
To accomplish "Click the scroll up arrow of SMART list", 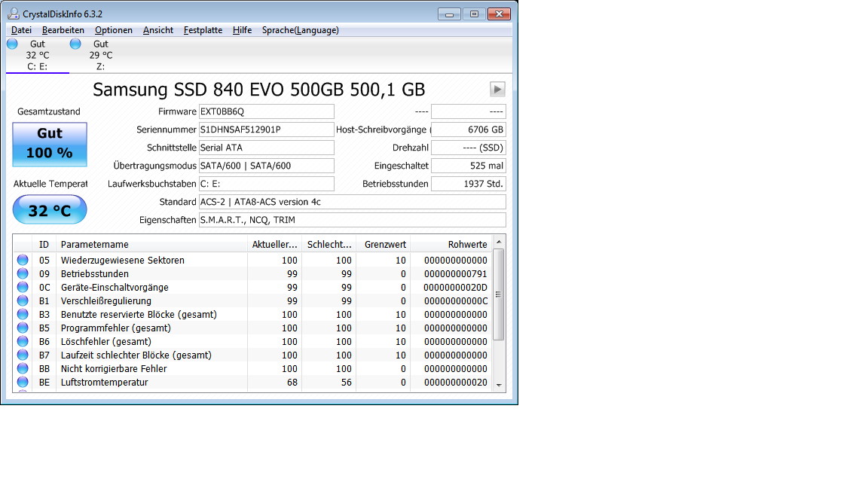I will click(x=499, y=242).
